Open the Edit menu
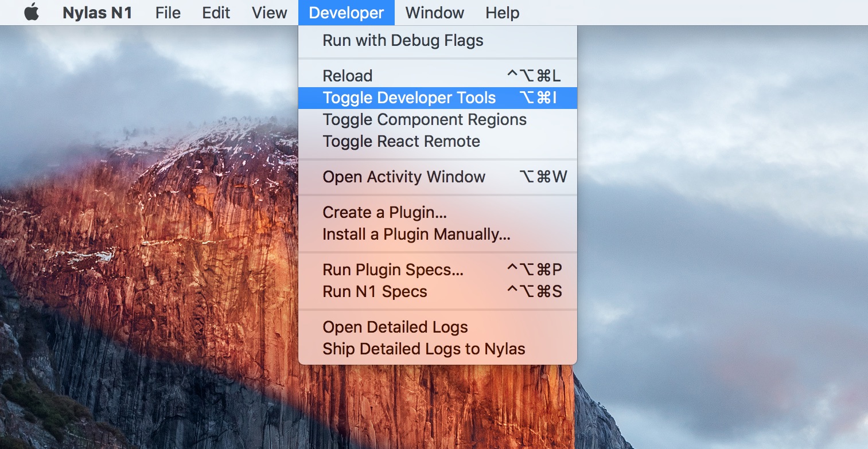The image size is (868, 449). [x=216, y=13]
